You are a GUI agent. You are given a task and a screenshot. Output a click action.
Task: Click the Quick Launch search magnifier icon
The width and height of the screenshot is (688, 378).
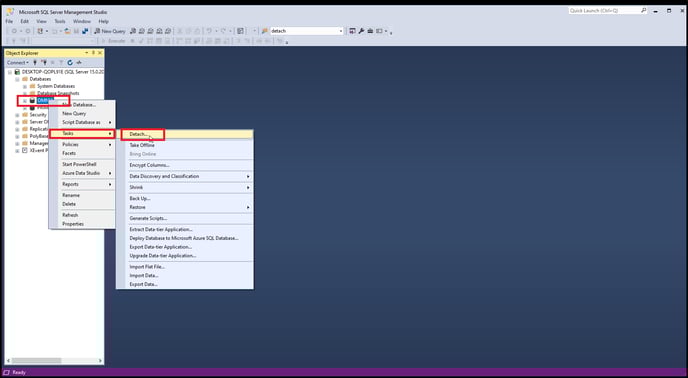point(643,11)
